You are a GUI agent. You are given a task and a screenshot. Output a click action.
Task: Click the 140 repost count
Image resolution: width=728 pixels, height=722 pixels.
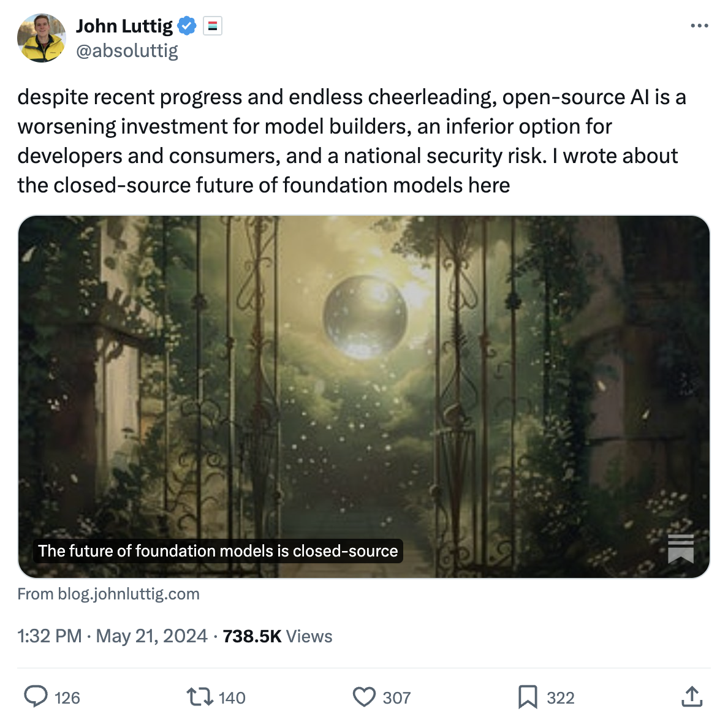[x=232, y=698]
